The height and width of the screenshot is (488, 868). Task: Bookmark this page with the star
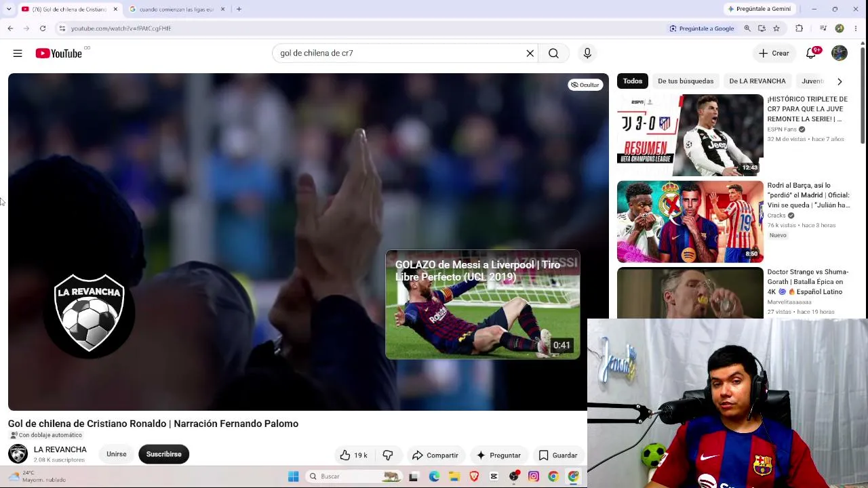776,28
